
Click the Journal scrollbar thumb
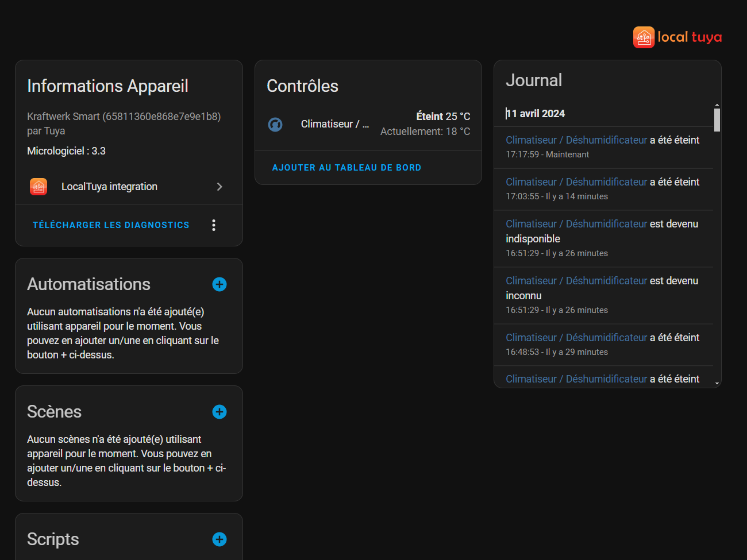pyautogui.click(x=717, y=120)
